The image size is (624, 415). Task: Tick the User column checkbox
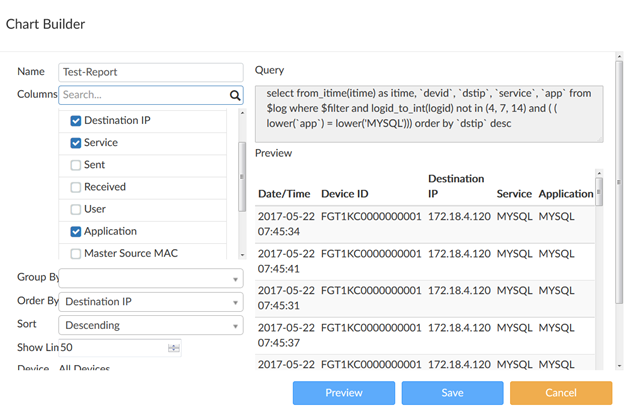pos(76,209)
